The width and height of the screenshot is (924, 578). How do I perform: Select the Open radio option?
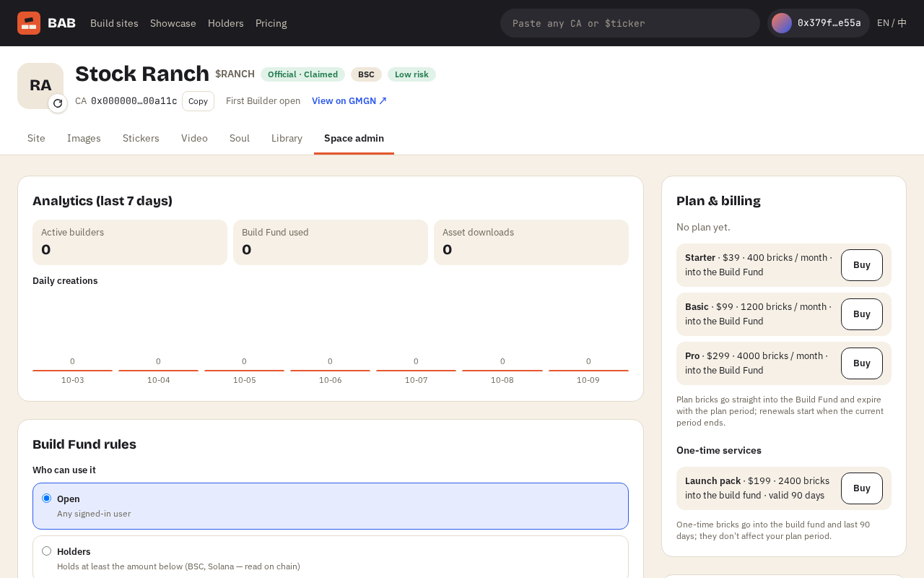(x=47, y=499)
